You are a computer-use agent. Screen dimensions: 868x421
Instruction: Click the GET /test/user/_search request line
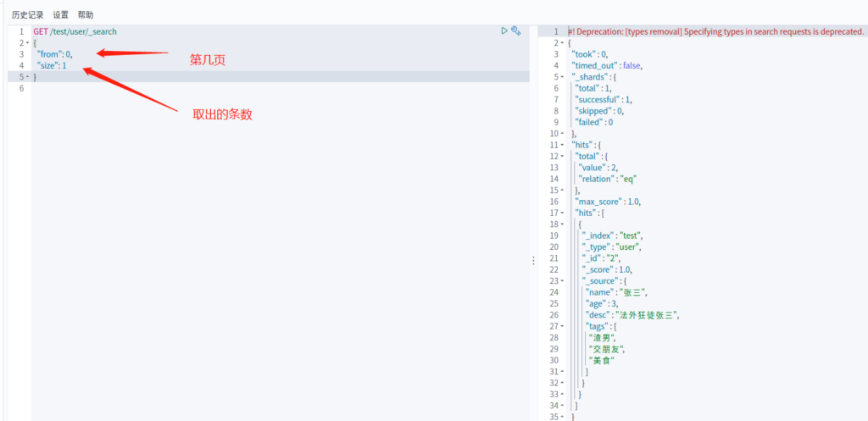[75, 31]
